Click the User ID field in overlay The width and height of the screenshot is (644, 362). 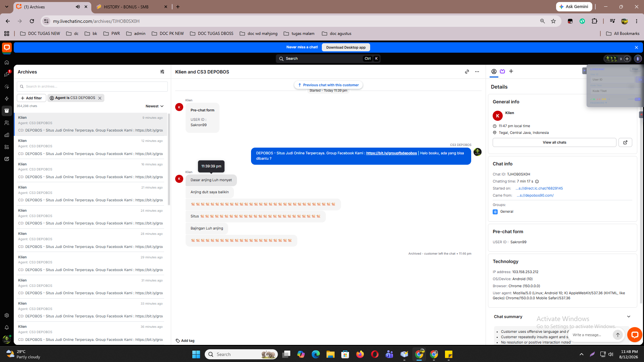[613, 80]
